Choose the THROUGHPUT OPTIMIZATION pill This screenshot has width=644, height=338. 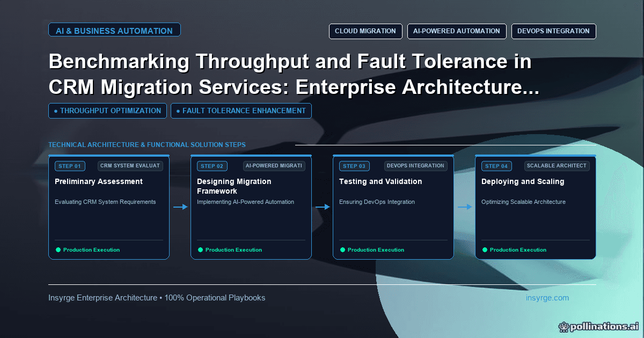tap(107, 111)
